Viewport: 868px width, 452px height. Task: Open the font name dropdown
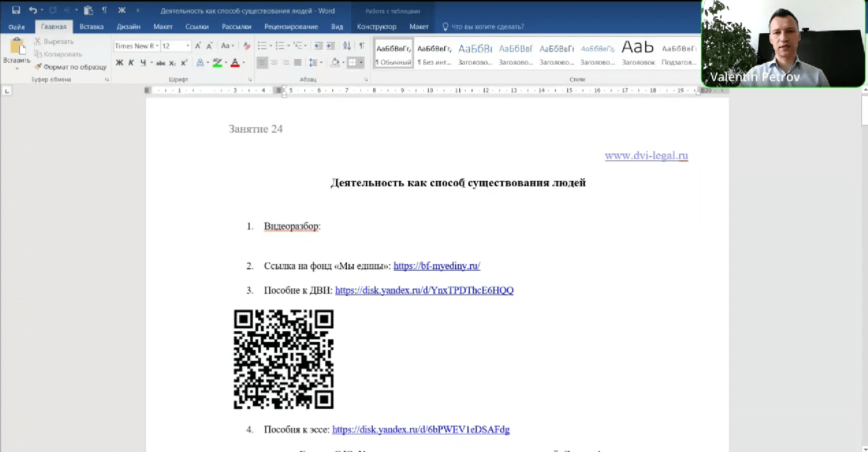(157, 46)
